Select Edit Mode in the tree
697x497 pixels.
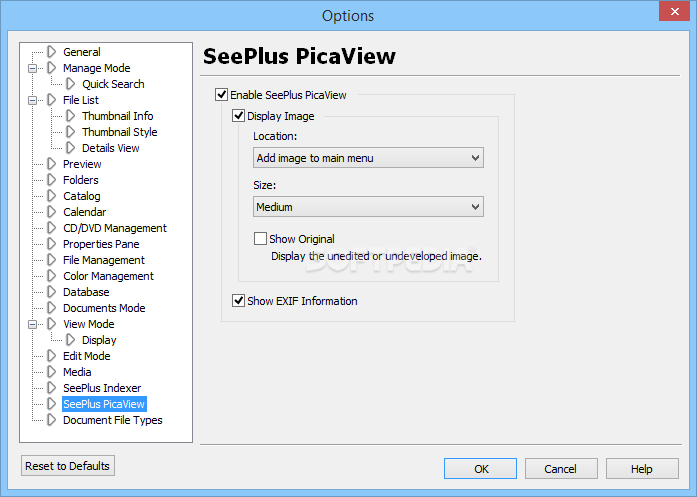pyautogui.click(x=87, y=356)
